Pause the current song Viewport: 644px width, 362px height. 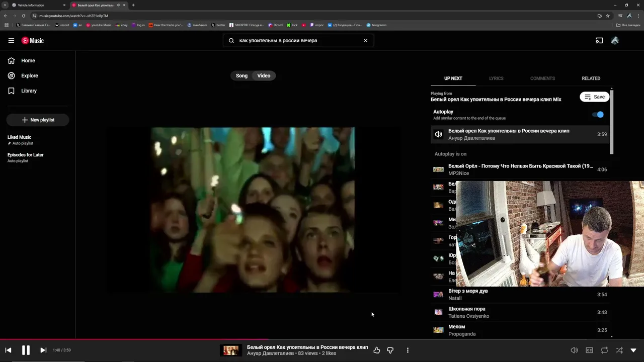click(x=26, y=350)
